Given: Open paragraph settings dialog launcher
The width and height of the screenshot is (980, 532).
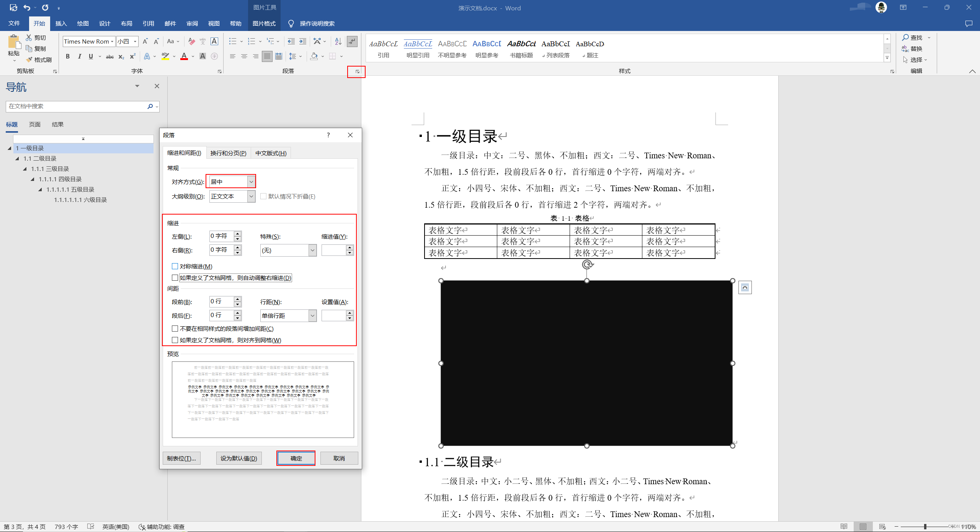Looking at the screenshot, I should 357,72.
